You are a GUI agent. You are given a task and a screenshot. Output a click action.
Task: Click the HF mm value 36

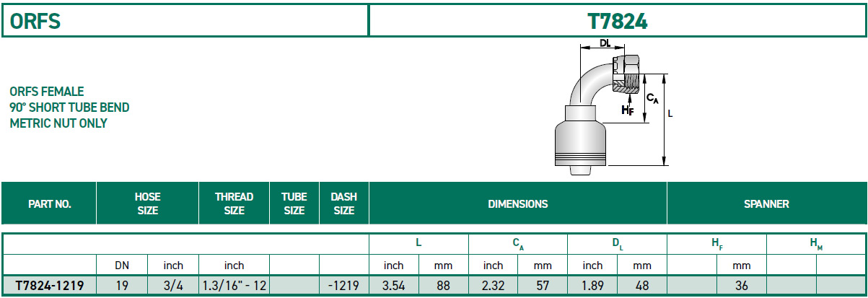741,286
